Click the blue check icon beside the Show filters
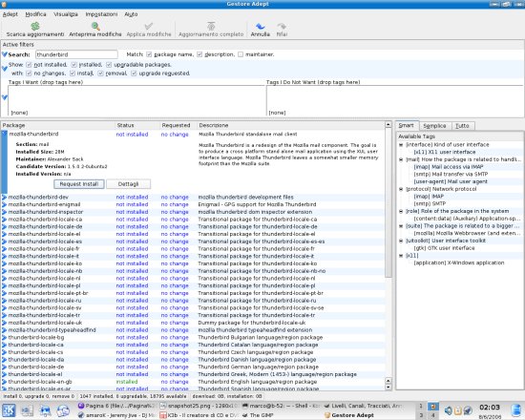The height and width of the screenshot is (420, 525). point(5,69)
